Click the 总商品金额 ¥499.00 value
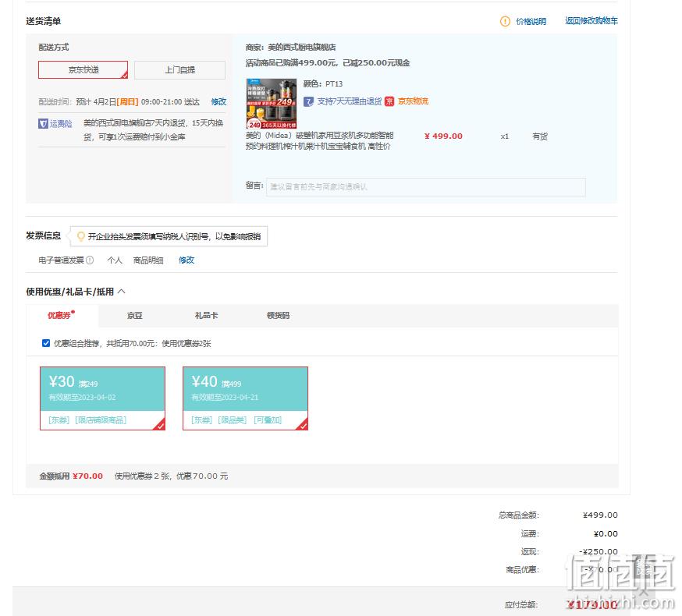The width and height of the screenshot is (682, 616). (600, 515)
